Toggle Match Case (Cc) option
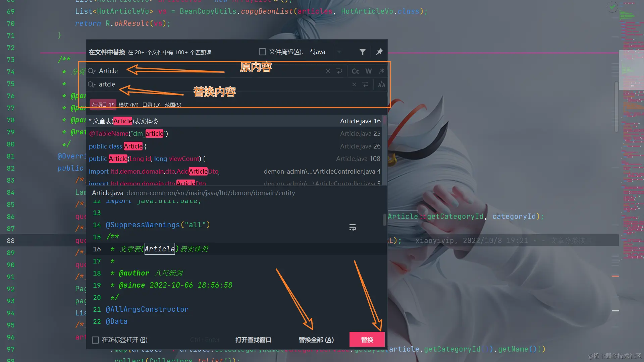Image resolution: width=644 pixels, height=362 pixels. click(x=356, y=71)
